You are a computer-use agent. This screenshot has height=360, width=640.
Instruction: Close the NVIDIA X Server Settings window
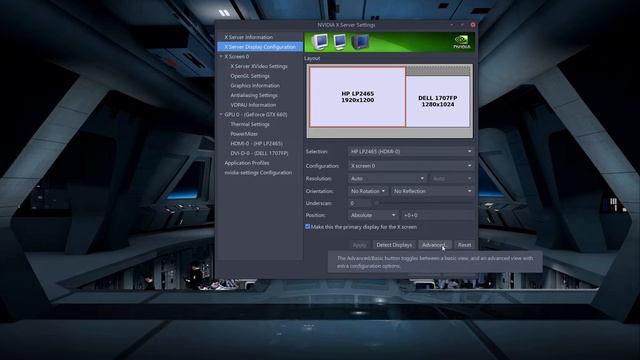pos(473,25)
